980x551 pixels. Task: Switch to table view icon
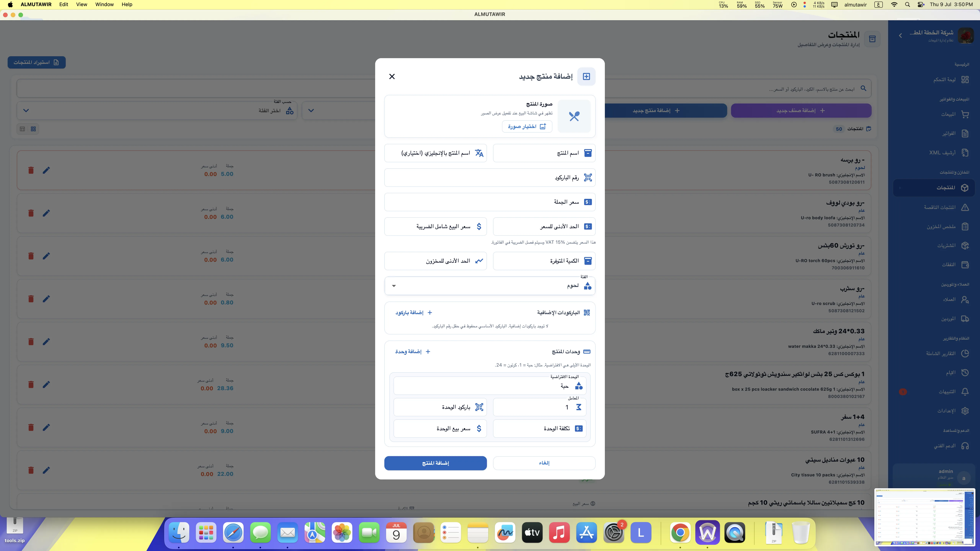(x=22, y=129)
